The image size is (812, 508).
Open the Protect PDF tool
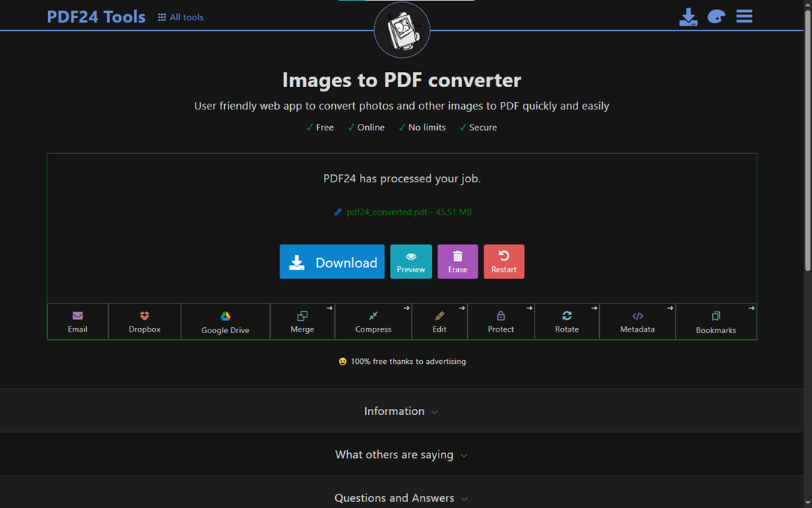(500, 322)
